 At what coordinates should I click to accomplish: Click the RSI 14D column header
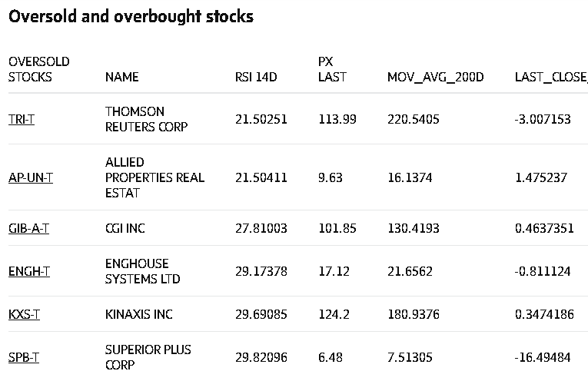tap(256, 77)
